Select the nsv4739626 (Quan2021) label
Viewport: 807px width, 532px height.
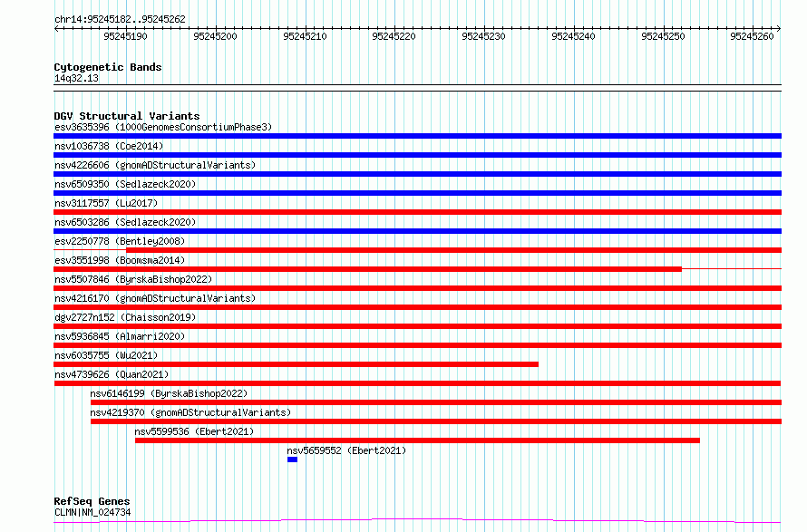click(112, 374)
